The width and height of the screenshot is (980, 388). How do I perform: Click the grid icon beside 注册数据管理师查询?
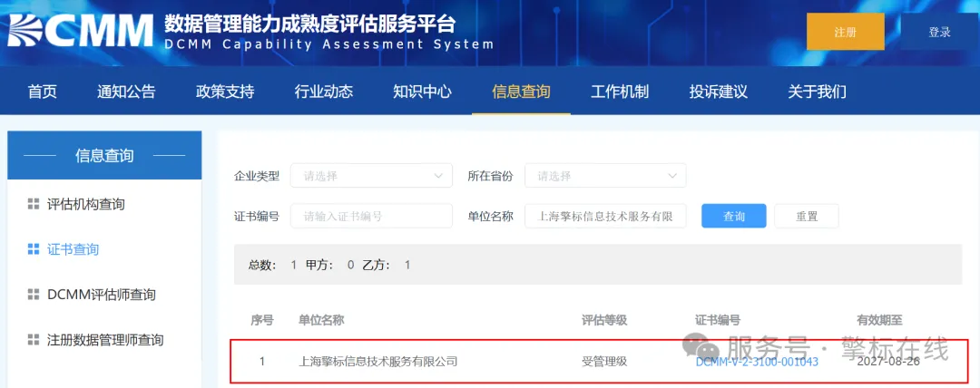click(x=34, y=340)
